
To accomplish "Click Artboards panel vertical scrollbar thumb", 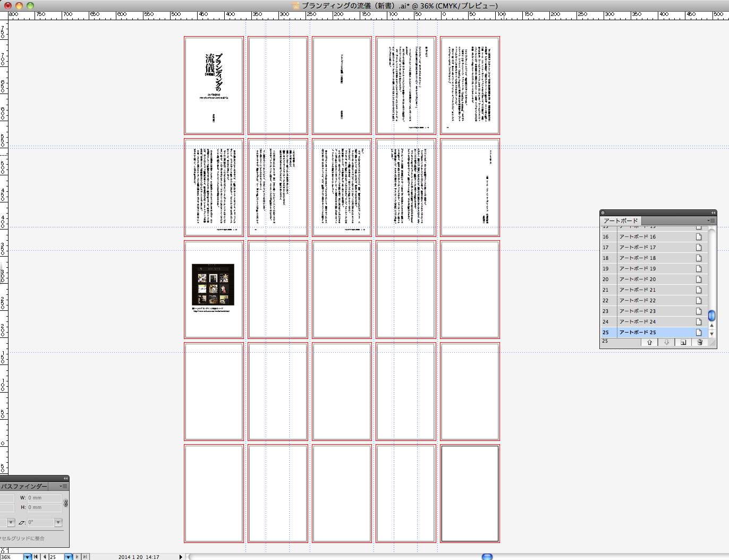I will (x=712, y=316).
